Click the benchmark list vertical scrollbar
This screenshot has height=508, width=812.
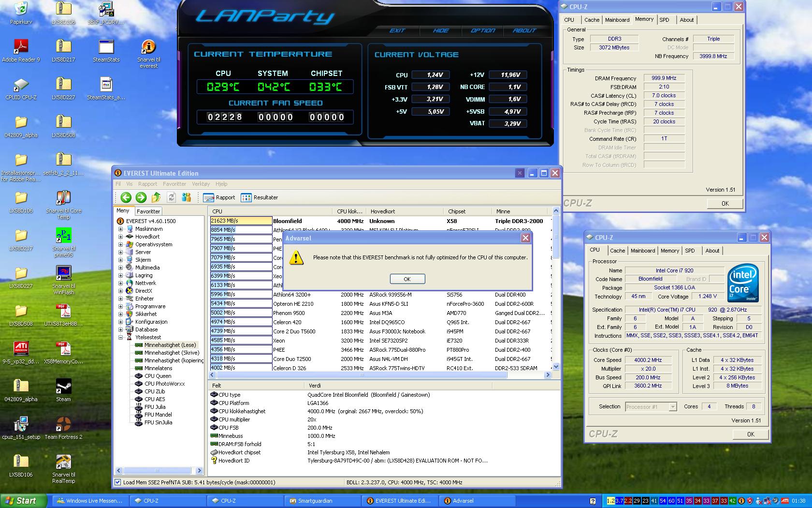point(556,289)
